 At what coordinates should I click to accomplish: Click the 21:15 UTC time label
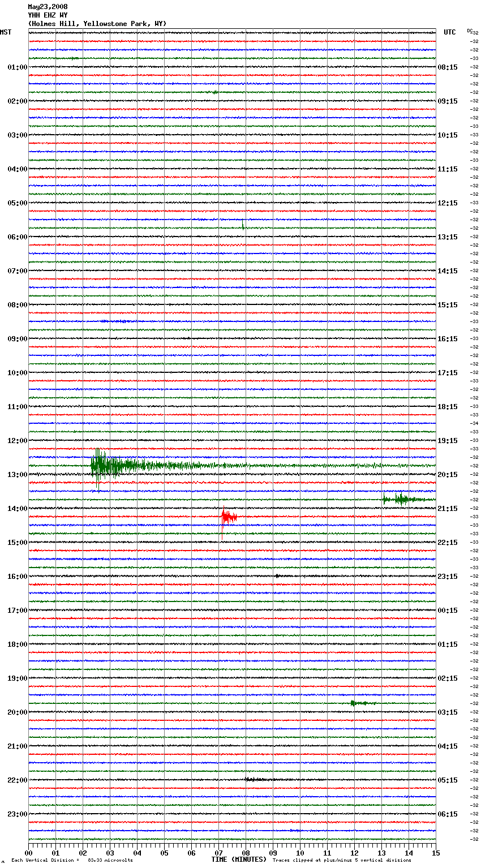(448, 509)
